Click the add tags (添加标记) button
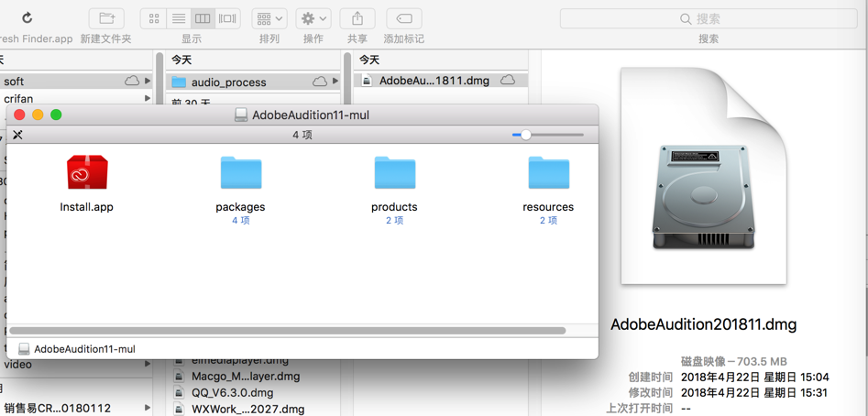This screenshot has height=416, width=868. pos(404,18)
